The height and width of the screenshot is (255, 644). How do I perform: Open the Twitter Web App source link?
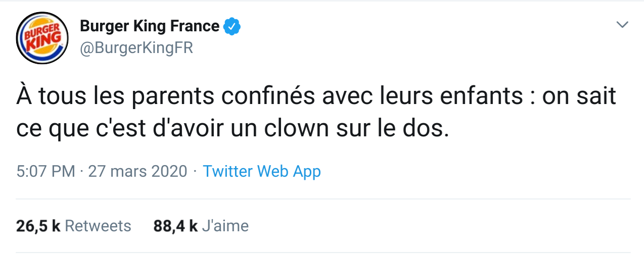coord(262,172)
